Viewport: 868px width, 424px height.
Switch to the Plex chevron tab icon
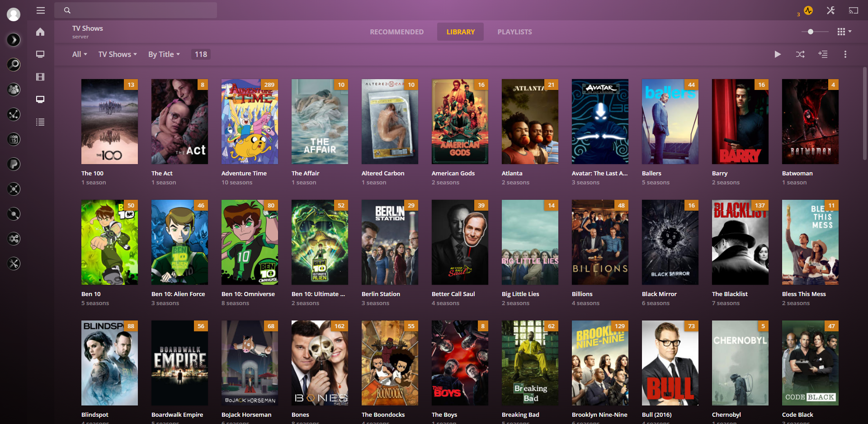(14, 40)
